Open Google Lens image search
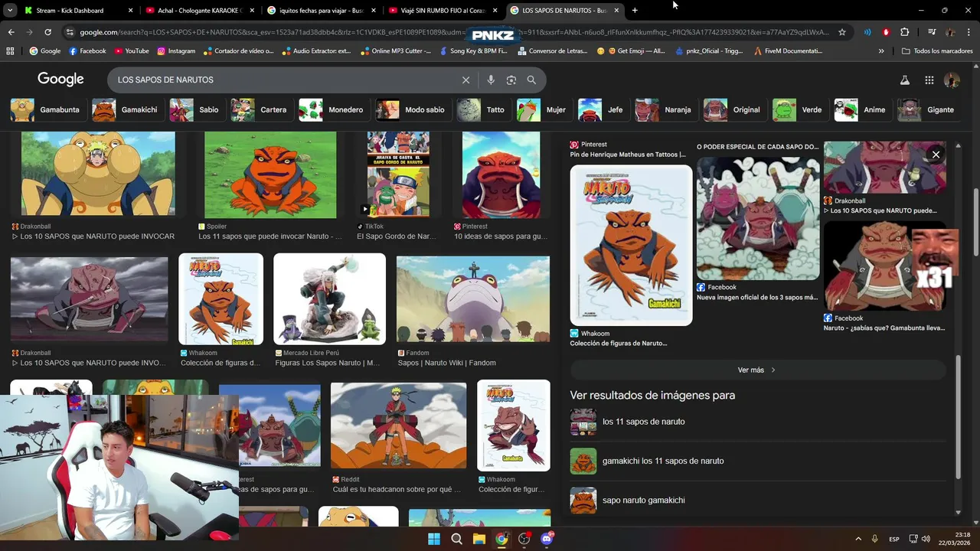This screenshot has width=980, height=551. coord(511,80)
